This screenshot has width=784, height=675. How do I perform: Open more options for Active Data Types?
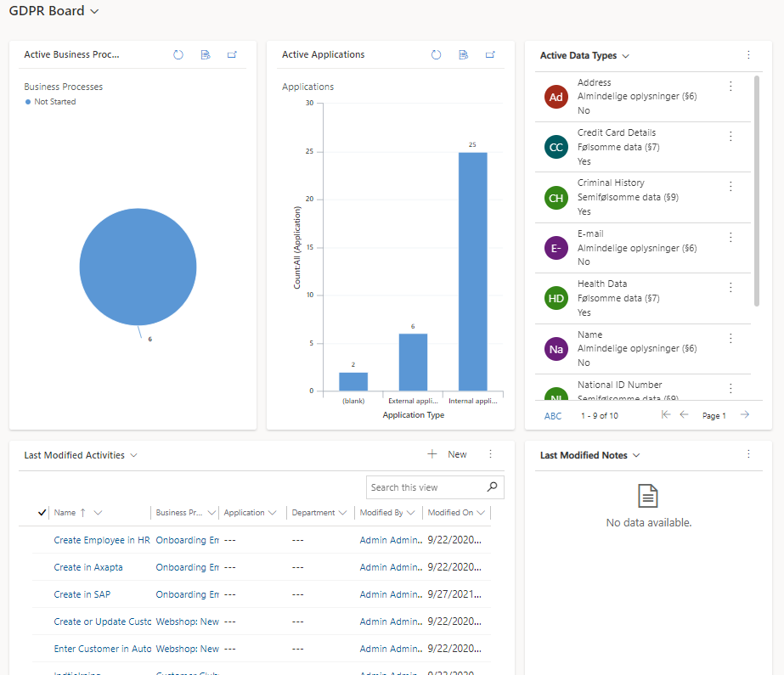[x=748, y=55]
